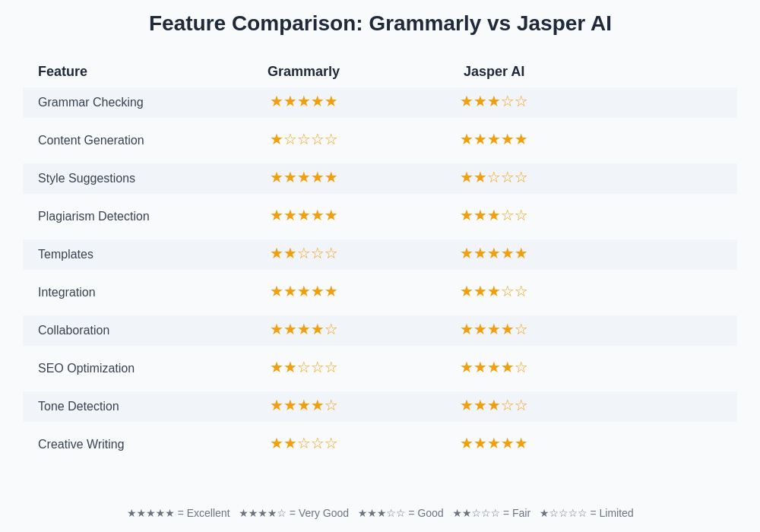Click Grammarly's SEO Optimization star rating

pyautogui.click(x=303, y=368)
